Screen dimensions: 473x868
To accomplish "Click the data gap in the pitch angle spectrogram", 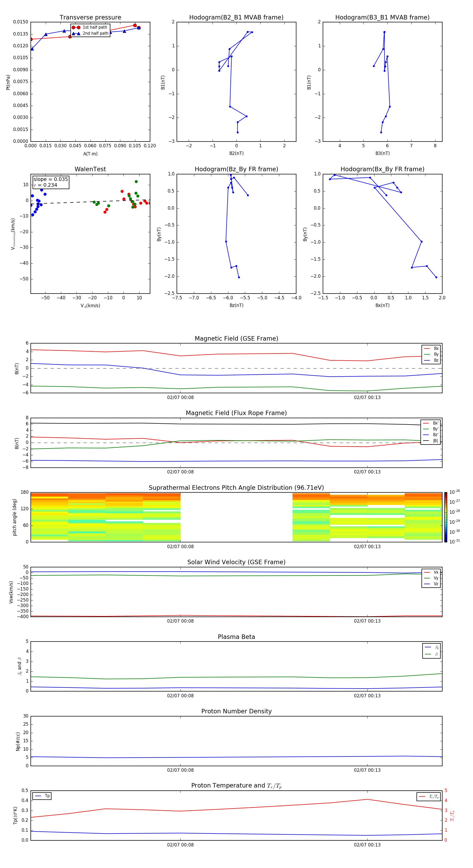I will (x=236, y=517).
